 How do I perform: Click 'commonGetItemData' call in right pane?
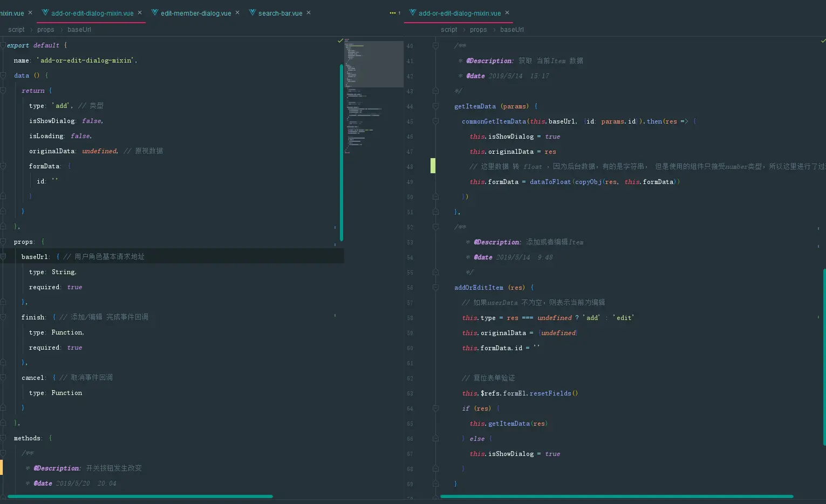click(x=494, y=121)
